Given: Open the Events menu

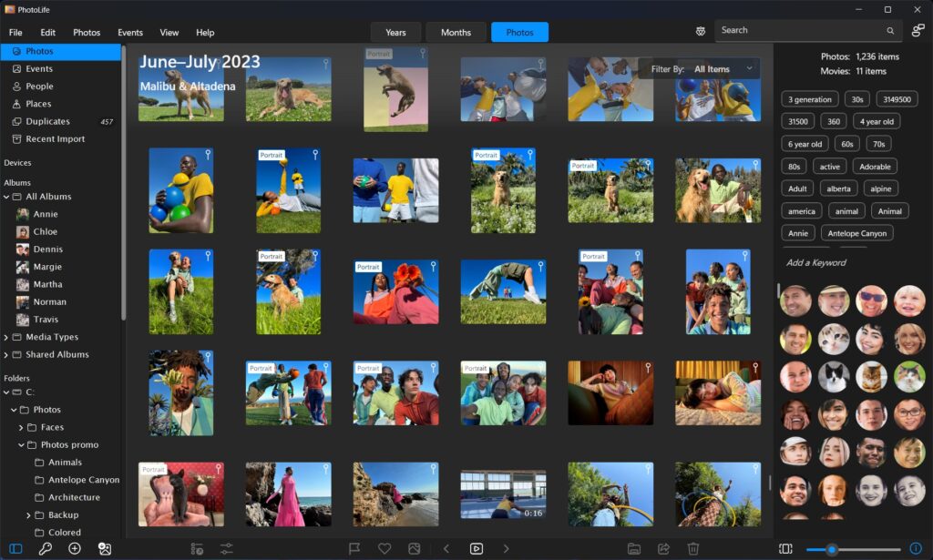Looking at the screenshot, I should (x=129, y=33).
